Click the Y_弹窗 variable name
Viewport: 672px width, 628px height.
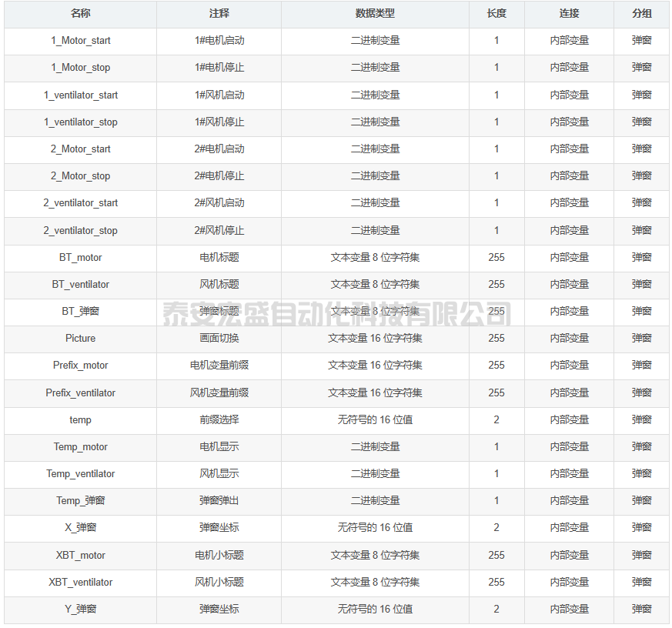(x=80, y=610)
